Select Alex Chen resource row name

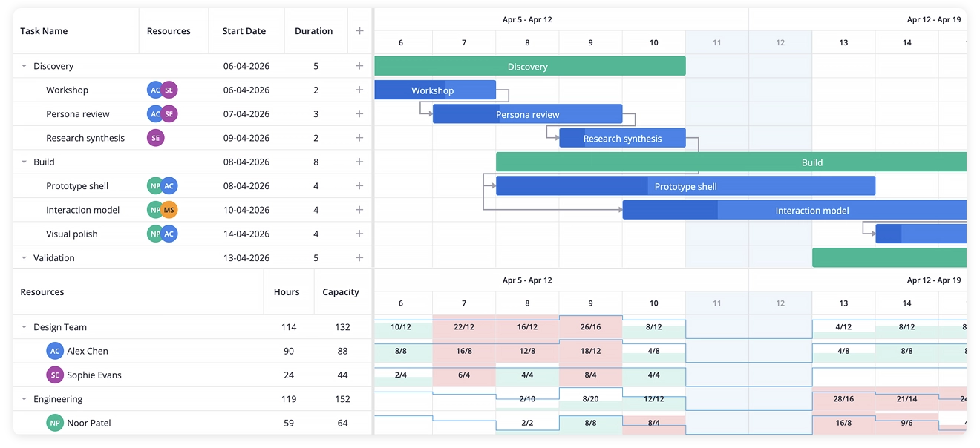pos(88,351)
